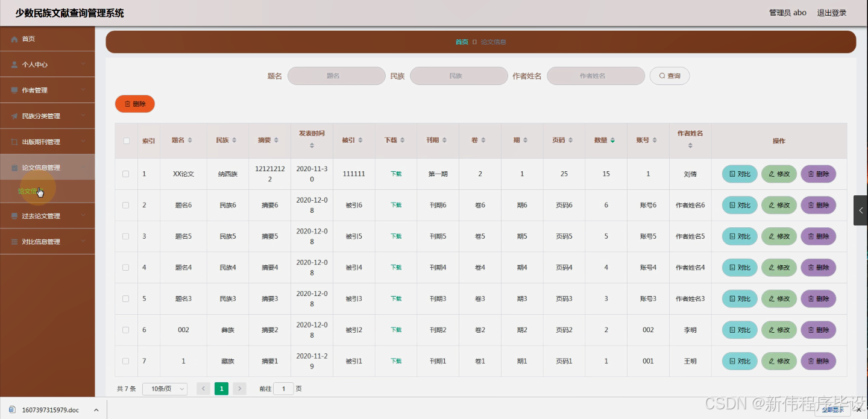Viewport: 868px width, 419px height.
Task: Check the row for 题名5
Action: [x=126, y=236]
